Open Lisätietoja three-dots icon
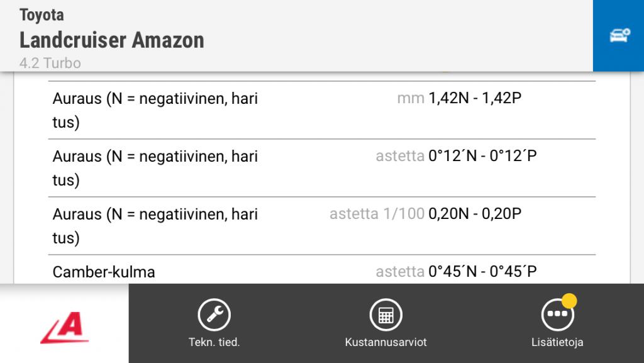This screenshot has height=363, width=644. [x=557, y=315]
